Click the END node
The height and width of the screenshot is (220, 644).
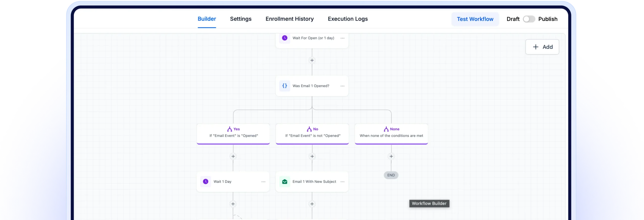tap(391, 175)
